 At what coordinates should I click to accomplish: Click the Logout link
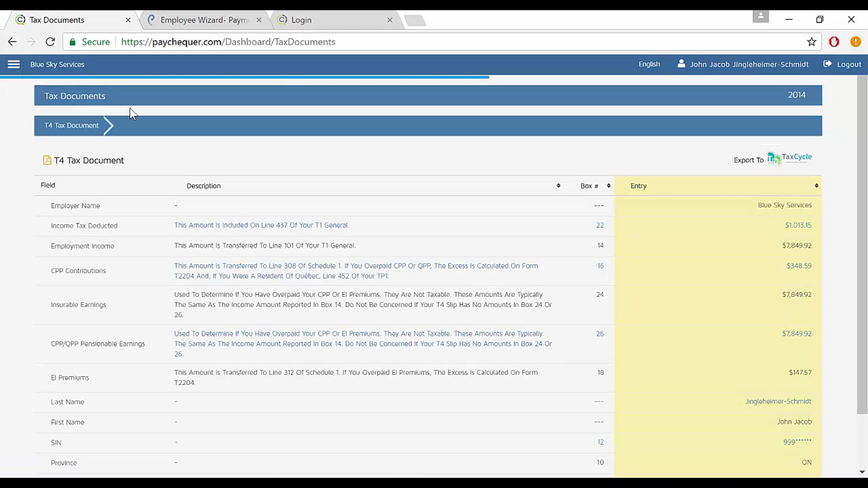[849, 64]
